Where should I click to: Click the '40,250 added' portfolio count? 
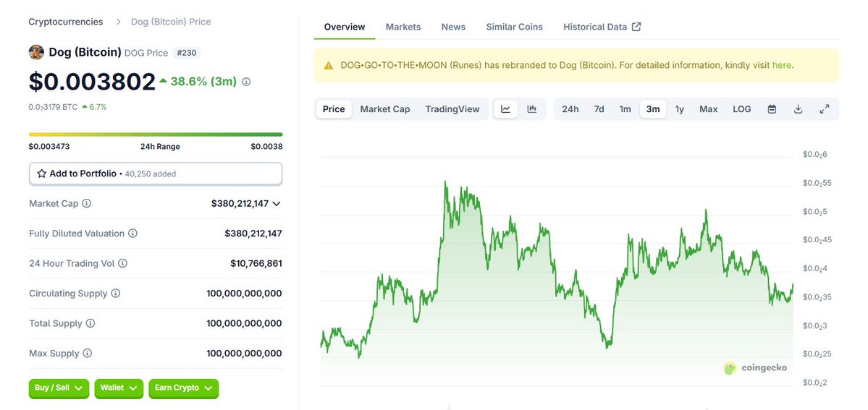point(151,174)
